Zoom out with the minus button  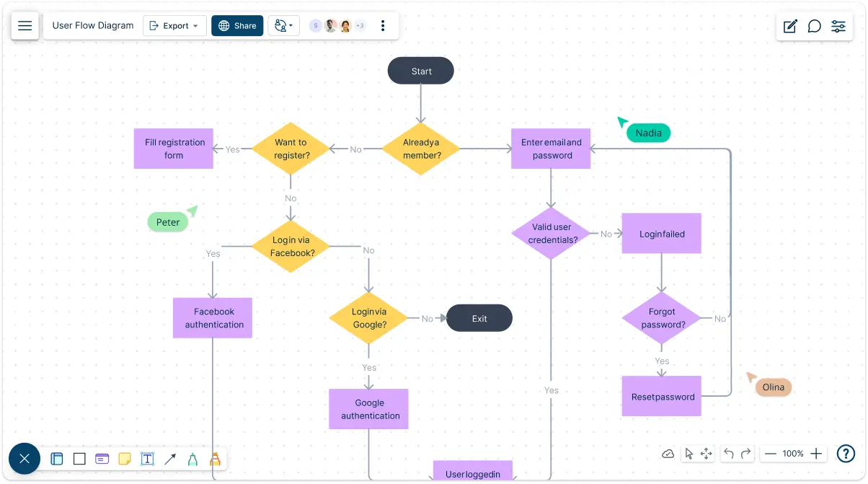(x=771, y=454)
